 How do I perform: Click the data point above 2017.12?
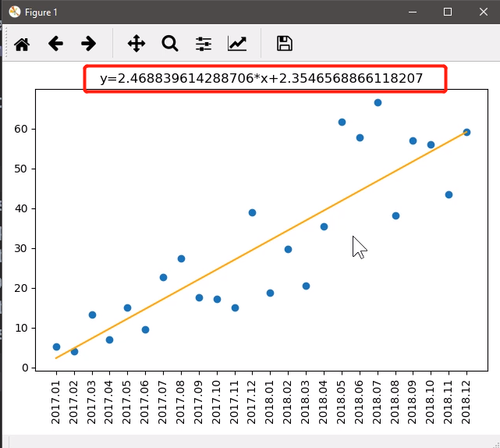click(252, 213)
